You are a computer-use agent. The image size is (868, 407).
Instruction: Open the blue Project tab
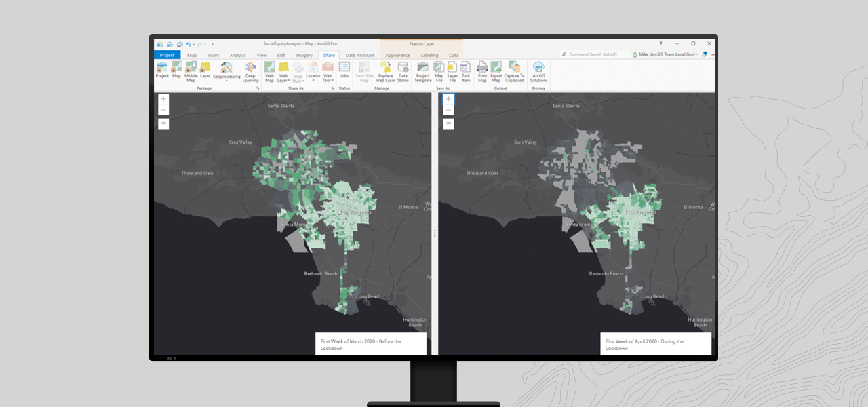pyautogui.click(x=167, y=55)
